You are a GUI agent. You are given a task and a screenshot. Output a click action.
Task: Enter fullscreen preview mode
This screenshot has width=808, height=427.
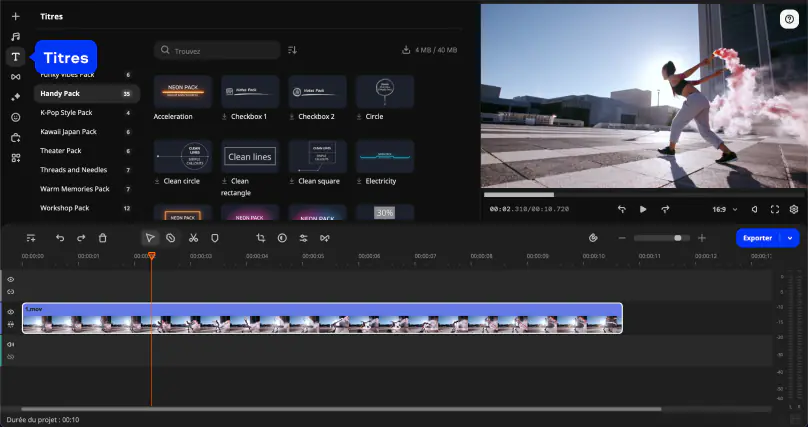775,209
